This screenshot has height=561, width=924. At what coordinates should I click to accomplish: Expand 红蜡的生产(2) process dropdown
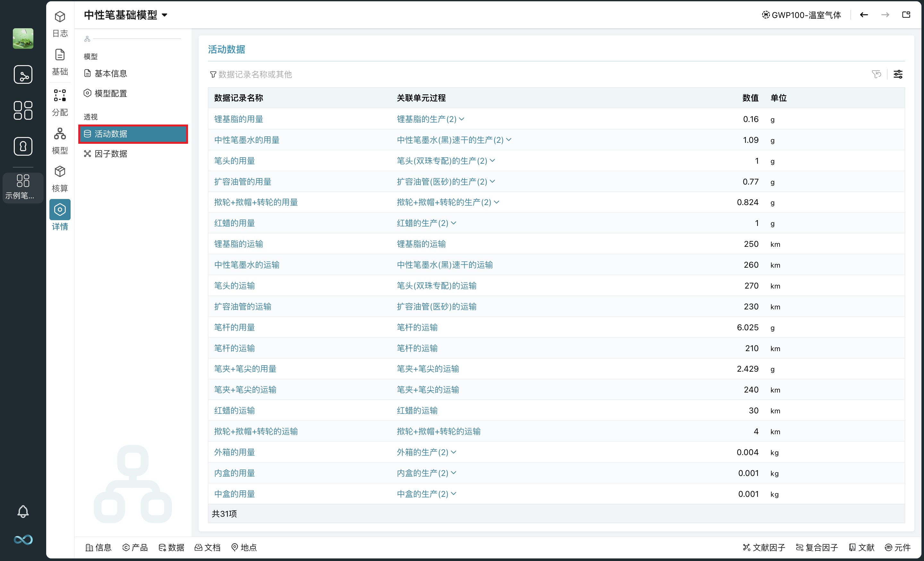(x=453, y=223)
